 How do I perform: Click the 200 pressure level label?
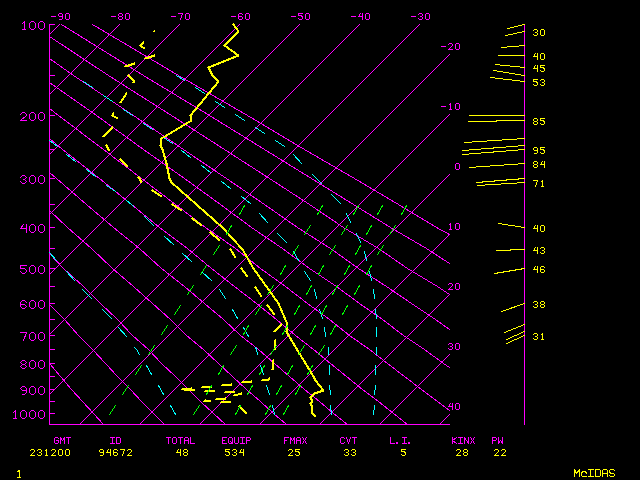[33, 117]
